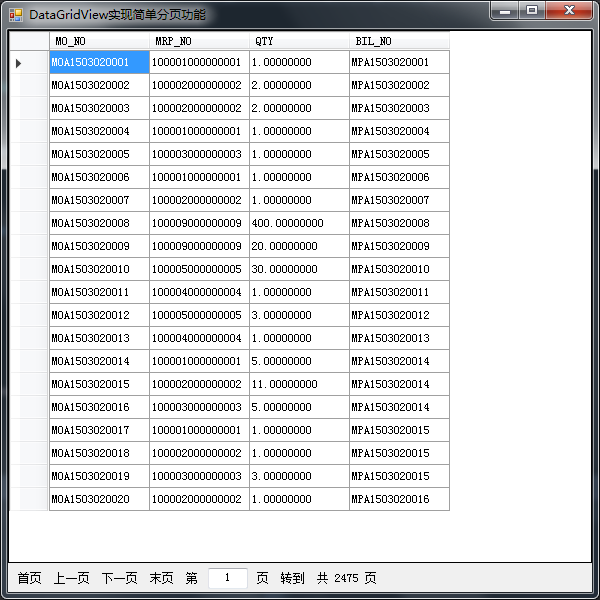This screenshot has height=600, width=600.
Task: Go to first page with 首页
Action: click(x=29, y=578)
